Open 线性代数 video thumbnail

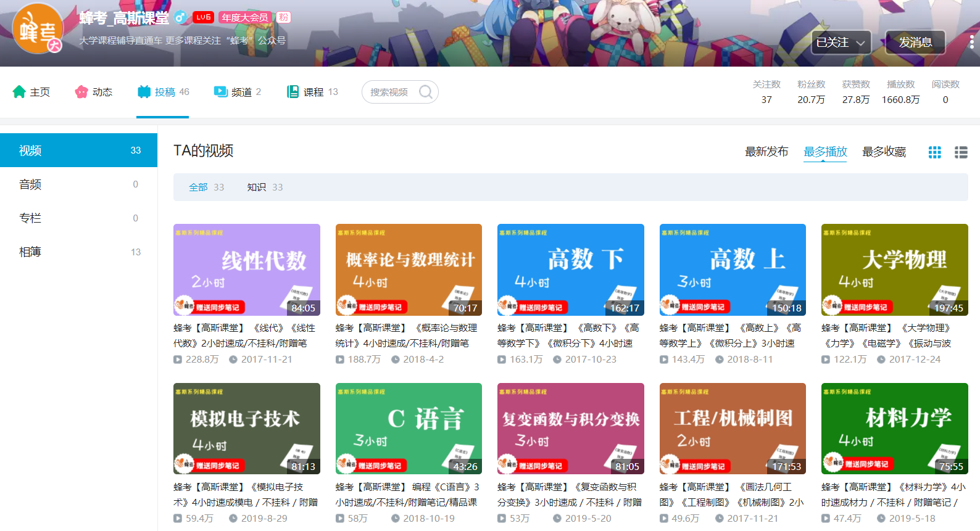(x=247, y=270)
